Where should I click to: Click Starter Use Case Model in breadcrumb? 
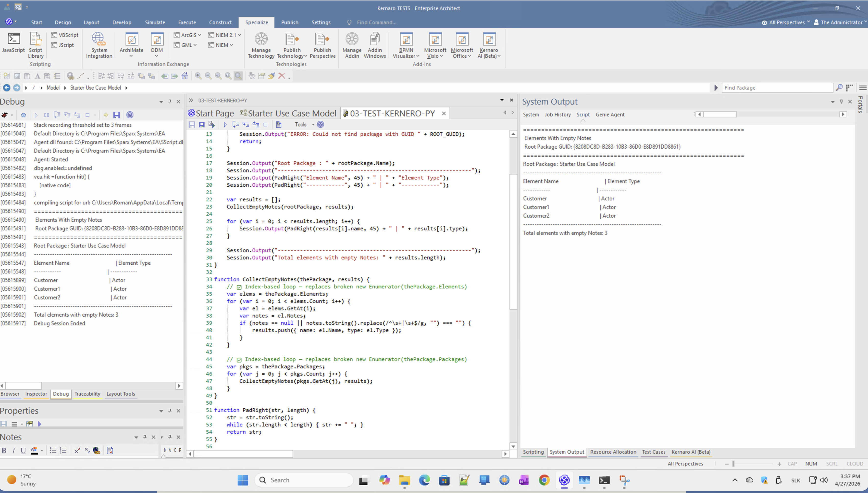click(x=95, y=88)
